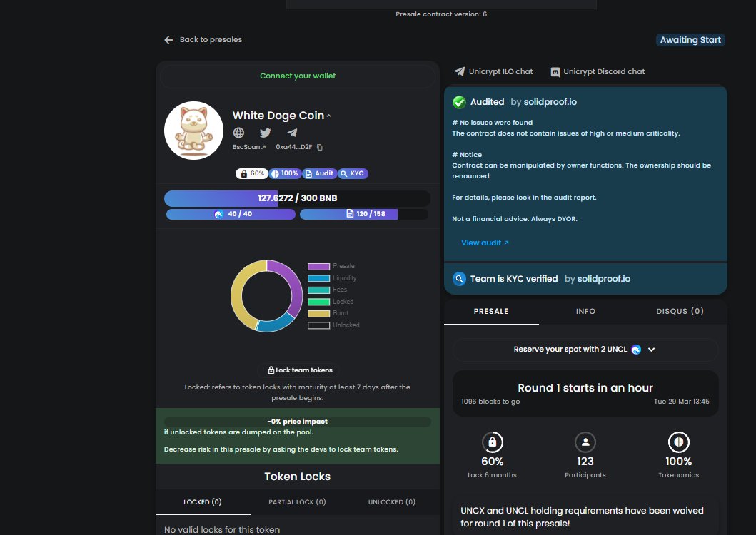
Task: Click the Awaiting Start status badge
Action: point(690,40)
